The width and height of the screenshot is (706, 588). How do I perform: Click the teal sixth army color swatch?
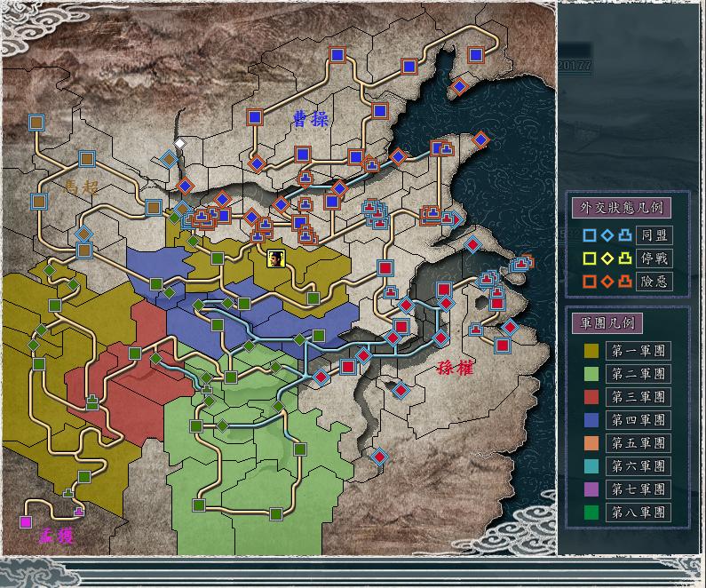coord(591,466)
